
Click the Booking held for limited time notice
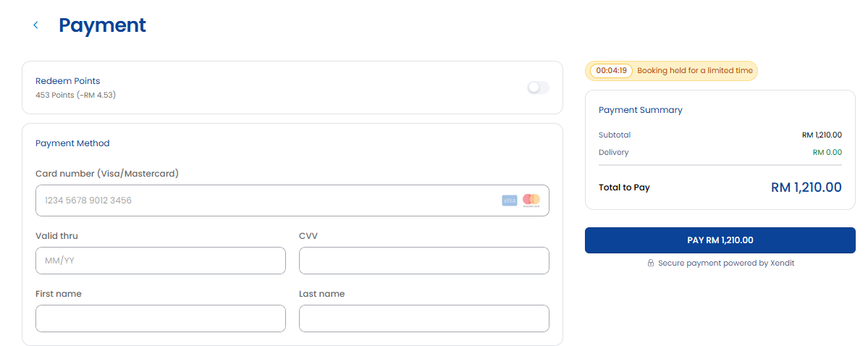(695, 71)
